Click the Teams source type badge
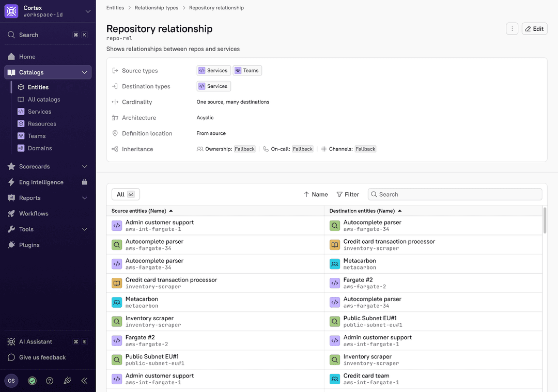The image size is (558, 392). [x=247, y=70]
